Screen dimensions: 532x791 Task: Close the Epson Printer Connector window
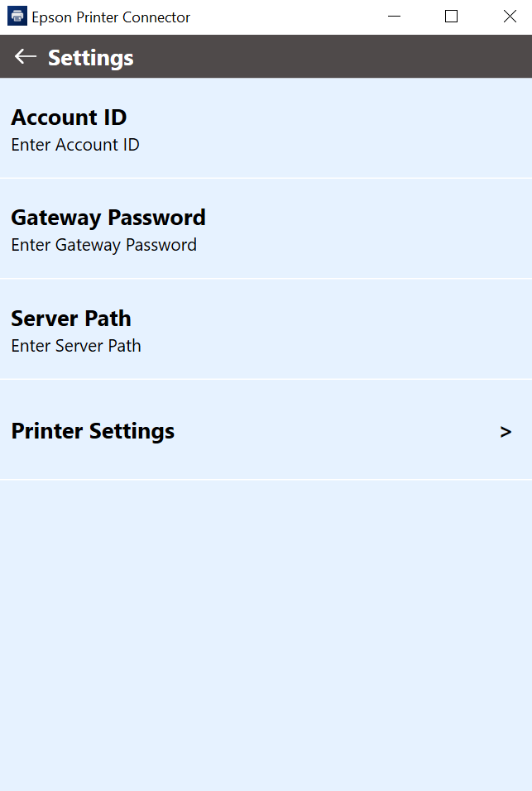pos(510,17)
